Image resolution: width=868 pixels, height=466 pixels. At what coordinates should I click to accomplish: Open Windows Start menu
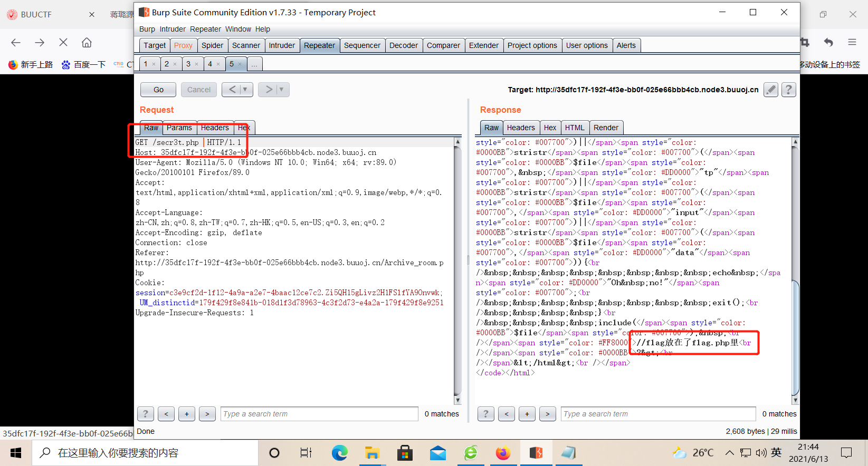click(x=16, y=453)
